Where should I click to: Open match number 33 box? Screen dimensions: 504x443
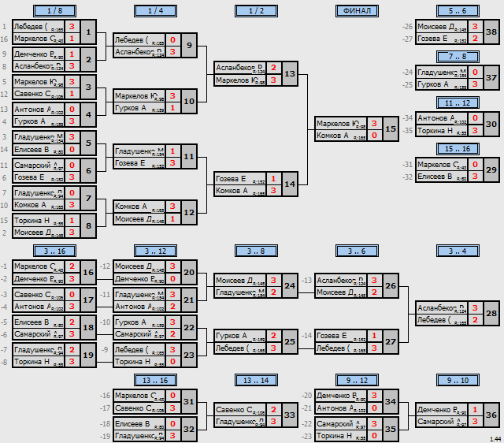coord(290,415)
